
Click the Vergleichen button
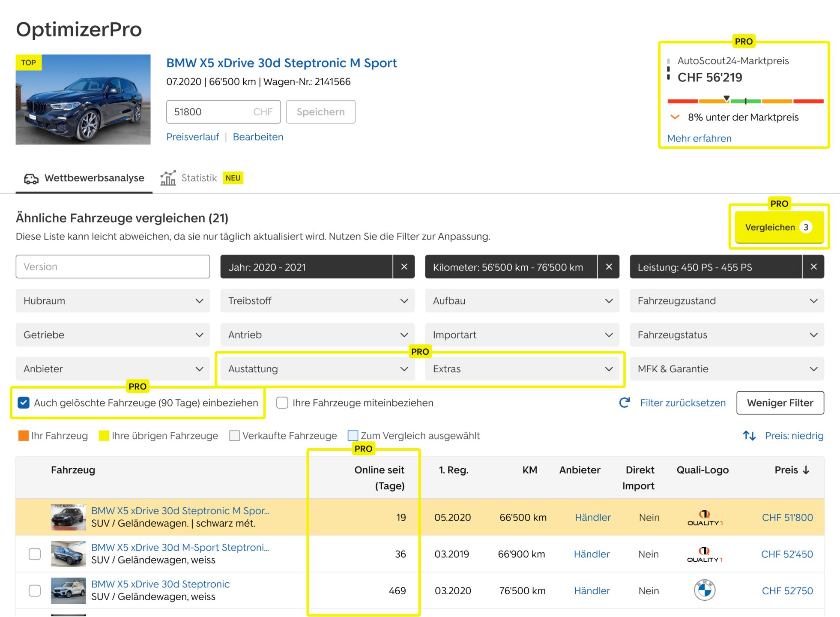click(x=779, y=228)
